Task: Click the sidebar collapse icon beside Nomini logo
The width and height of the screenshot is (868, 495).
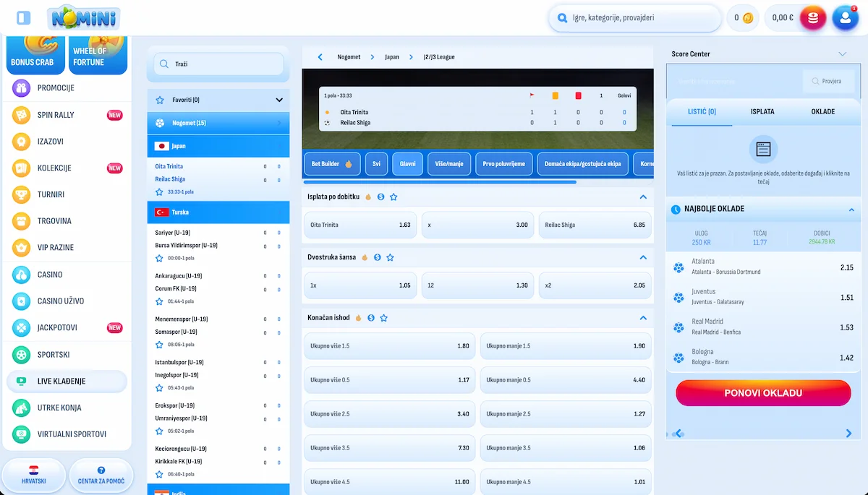Action: tap(23, 18)
